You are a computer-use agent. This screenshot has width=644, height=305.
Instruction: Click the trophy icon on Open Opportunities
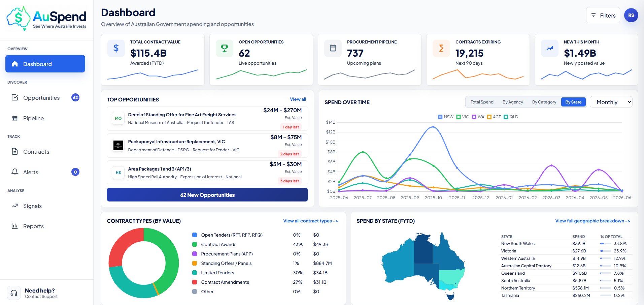225,48
